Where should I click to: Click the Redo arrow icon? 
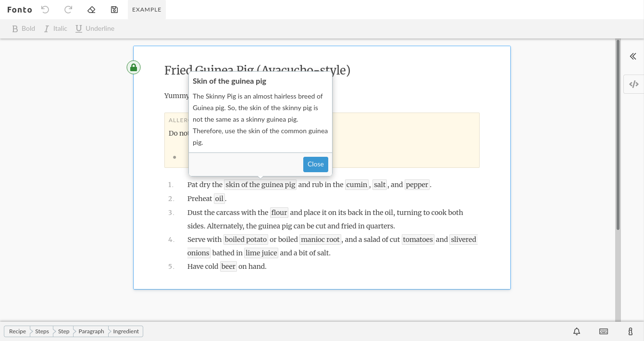click(x=68, y=10)
